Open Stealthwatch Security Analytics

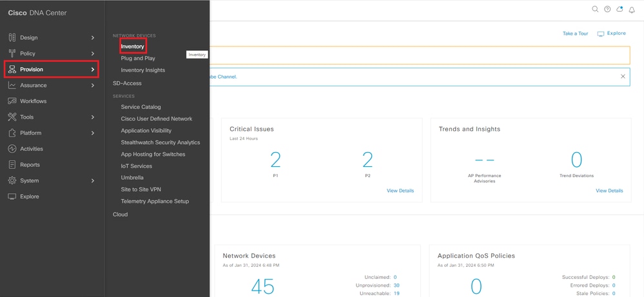tap(161, 142)
